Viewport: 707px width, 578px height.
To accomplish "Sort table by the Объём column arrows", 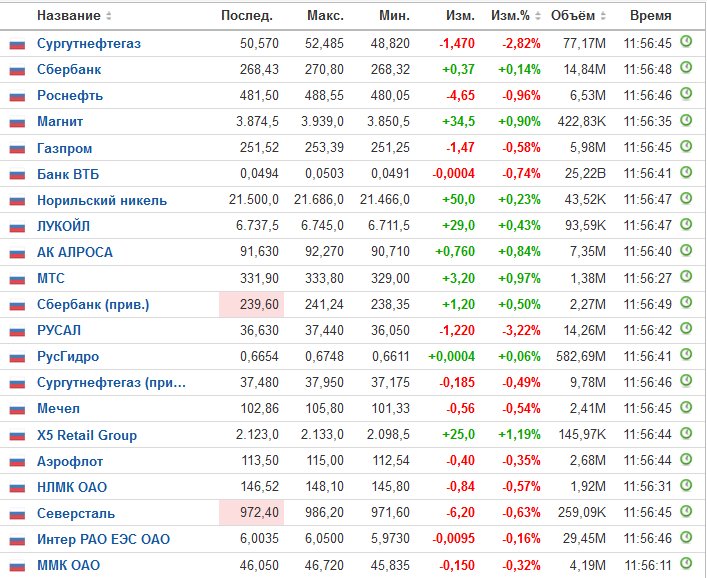I will [x=603, y=16].
